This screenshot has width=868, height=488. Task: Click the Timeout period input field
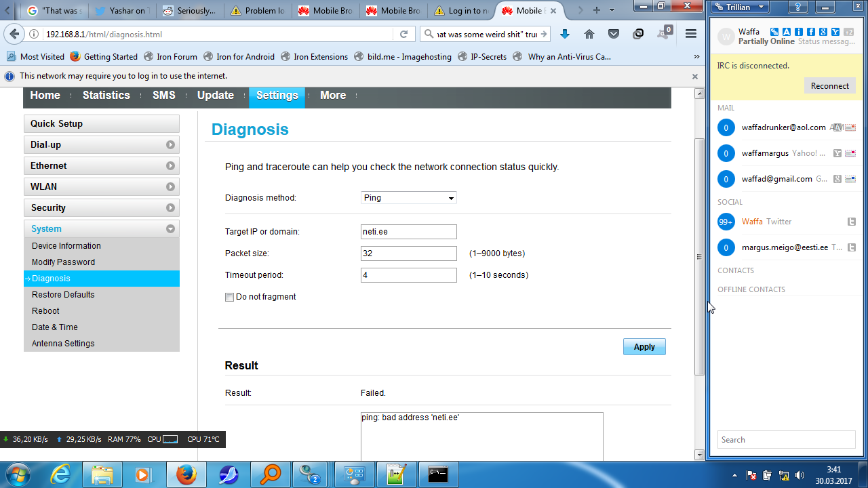coord(409,275)
